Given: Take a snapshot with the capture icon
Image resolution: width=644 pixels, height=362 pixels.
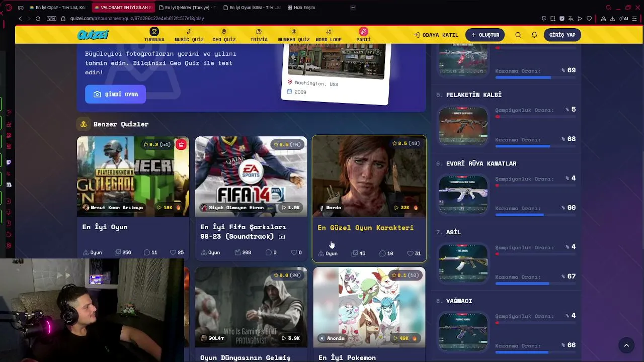Looking at the screenshot, I should coord(553,19).
